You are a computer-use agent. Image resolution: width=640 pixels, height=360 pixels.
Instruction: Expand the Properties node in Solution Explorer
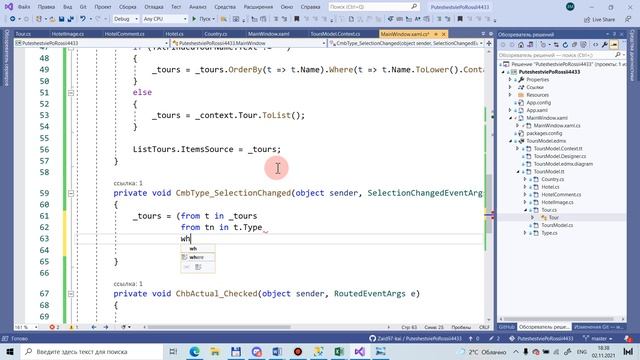(510, 80)
